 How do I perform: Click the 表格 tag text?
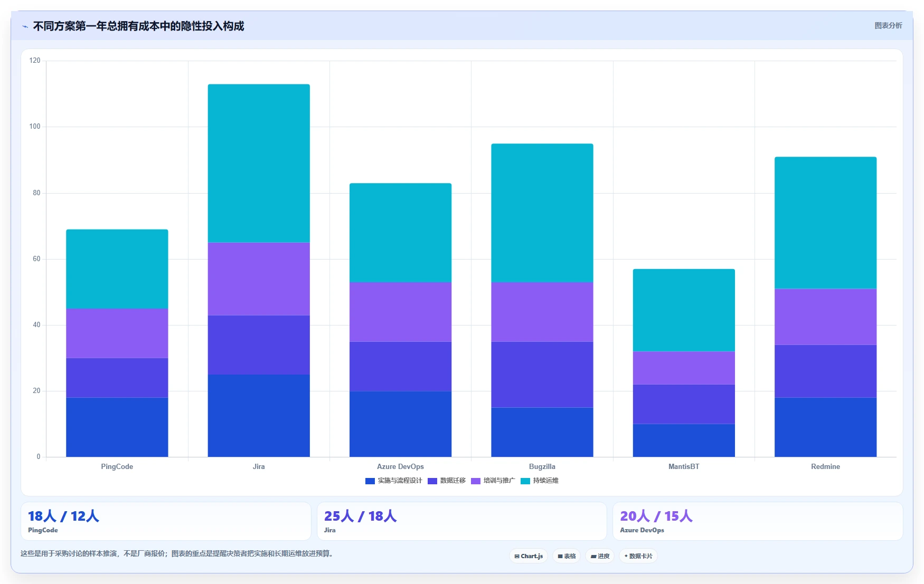tap(570, 556)
